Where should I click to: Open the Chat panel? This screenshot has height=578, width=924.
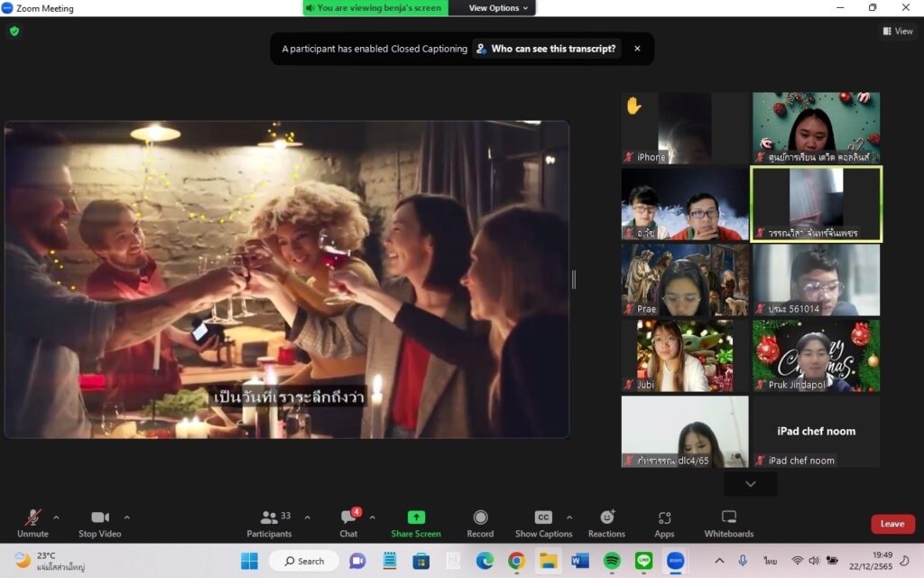(x=348, y=523)
